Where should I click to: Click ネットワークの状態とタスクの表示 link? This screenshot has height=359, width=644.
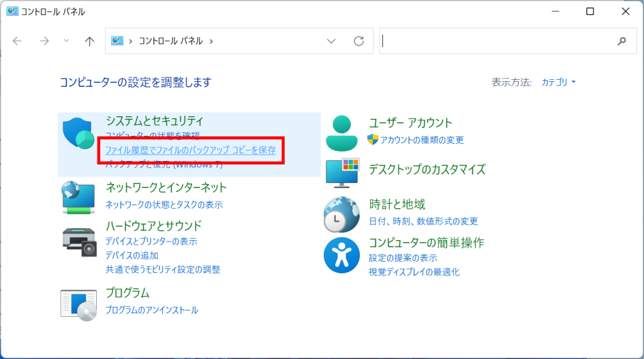(x=164, y=204)
